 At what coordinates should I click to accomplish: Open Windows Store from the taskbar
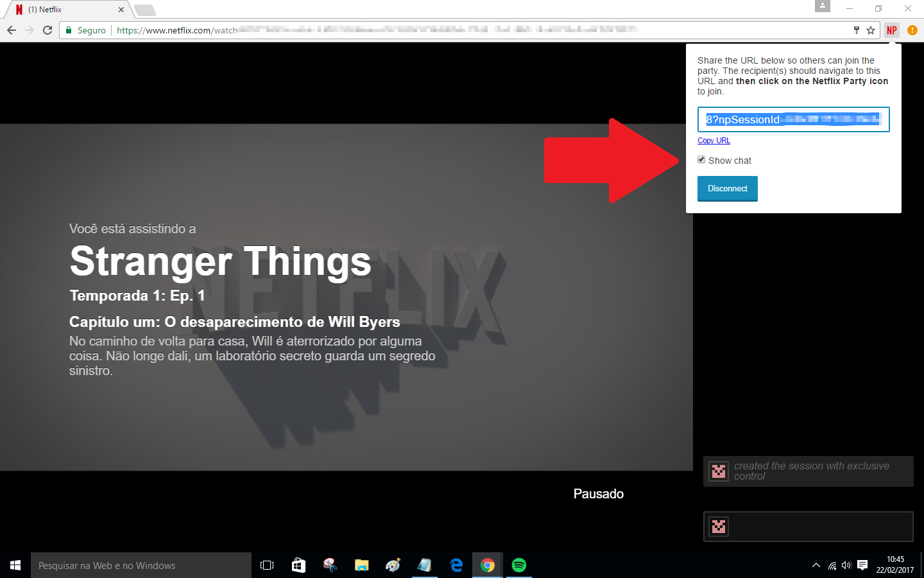298,565
